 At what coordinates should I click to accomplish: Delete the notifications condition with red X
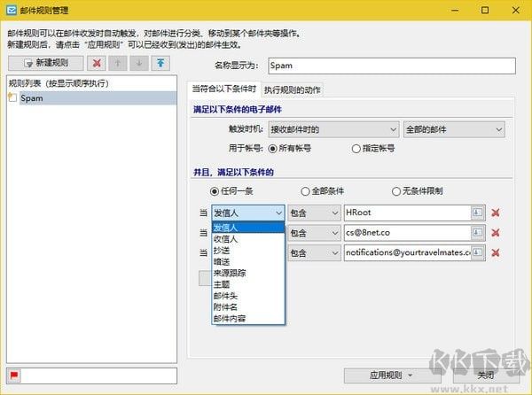[496, 252]
